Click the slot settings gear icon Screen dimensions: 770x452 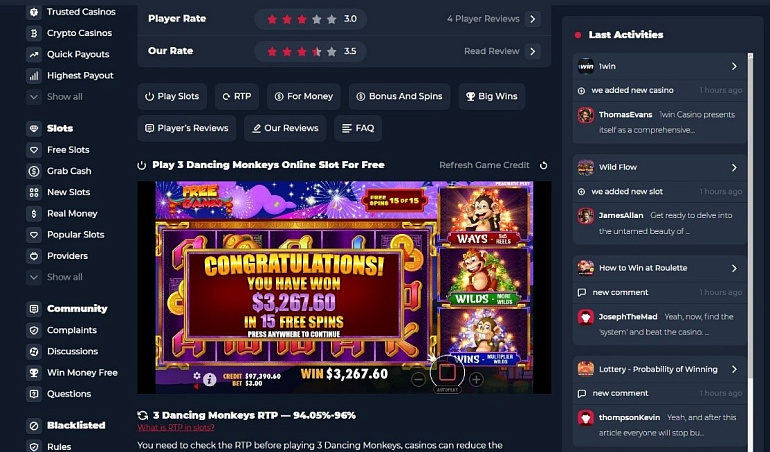pos(197,375)
